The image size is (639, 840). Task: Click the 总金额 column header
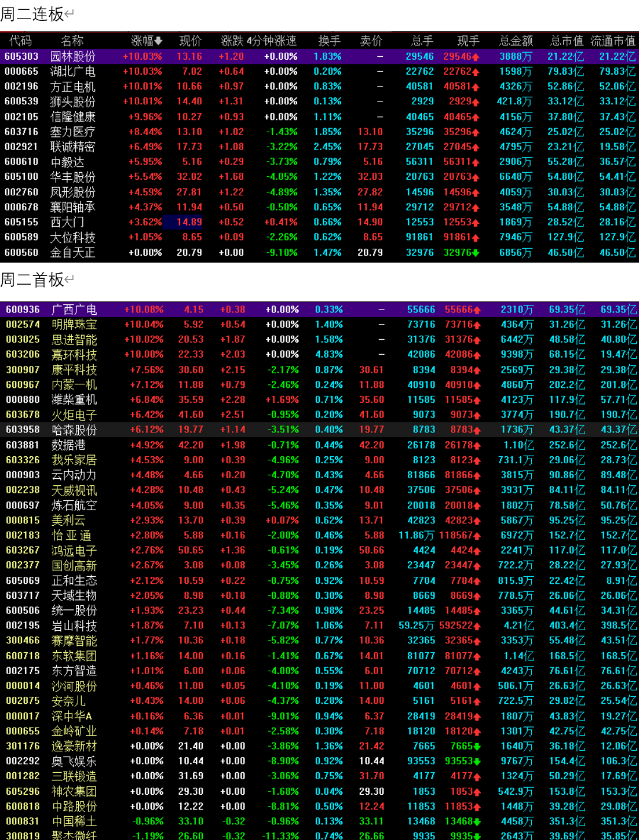(x=516, y=41)
